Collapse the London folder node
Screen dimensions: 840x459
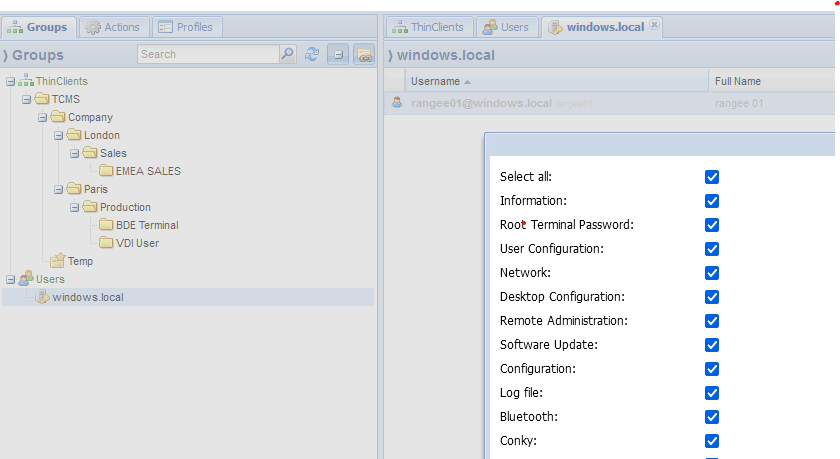point(58,135)
